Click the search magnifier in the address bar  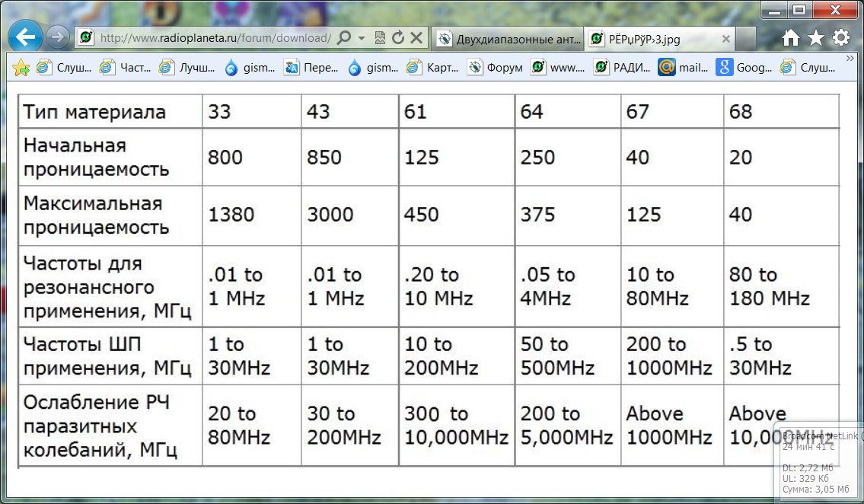[344, 38]
